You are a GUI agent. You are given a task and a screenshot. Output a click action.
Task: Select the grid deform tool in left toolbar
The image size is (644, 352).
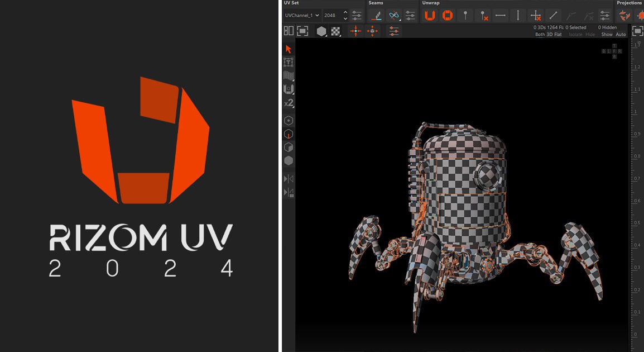point(289,75)
